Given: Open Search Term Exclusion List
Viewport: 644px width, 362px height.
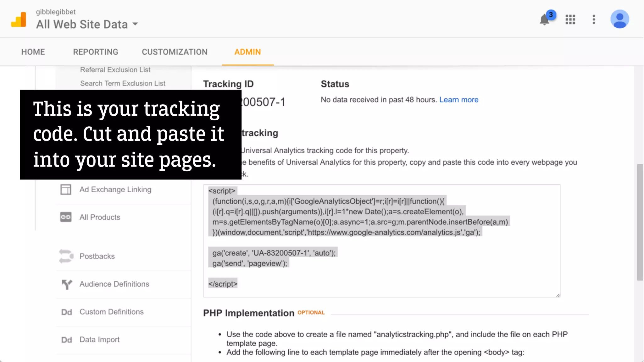Looking at the screenshot, I should click(123, 83).
